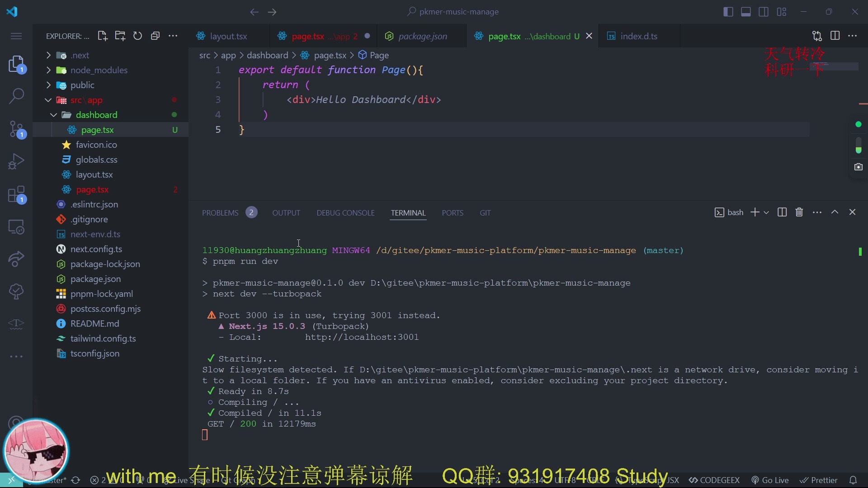This screenshot has width=868, height=488.
Task: Create a new file in Explorer
Action: pos(103,36)
